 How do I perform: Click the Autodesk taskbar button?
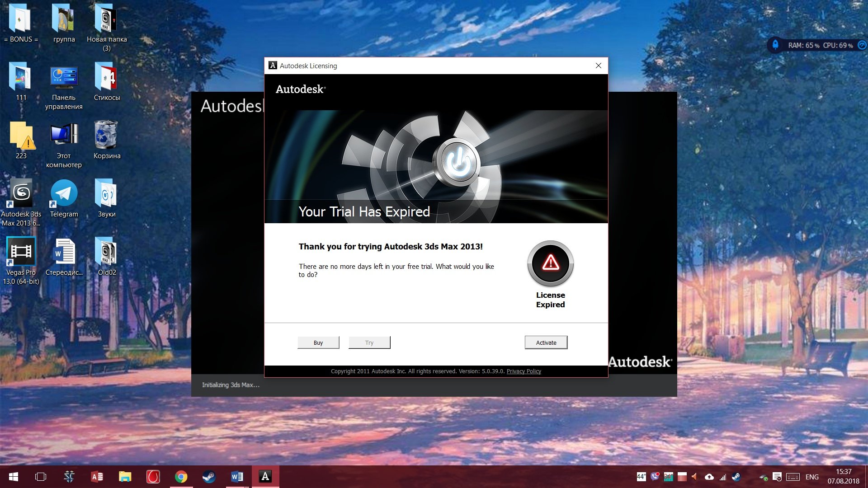[x=265, y=477]
